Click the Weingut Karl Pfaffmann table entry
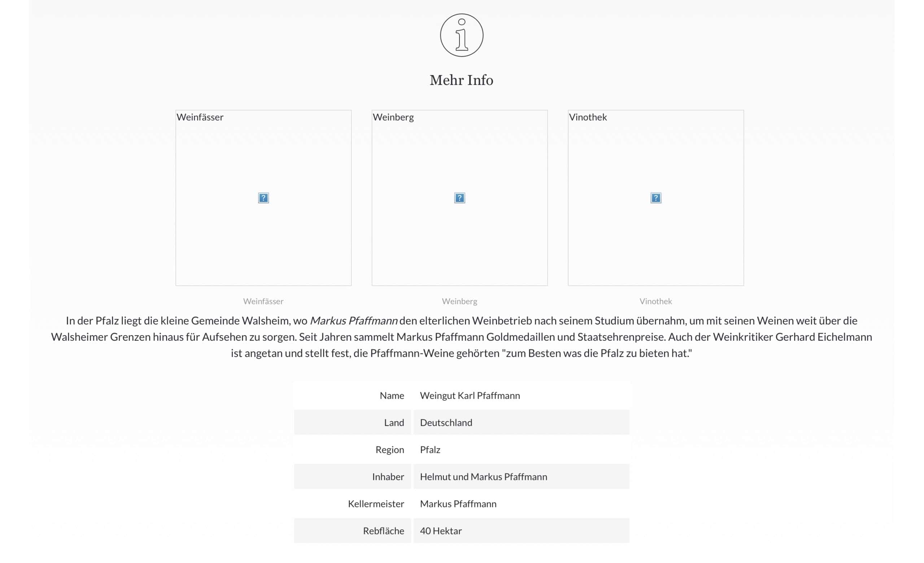924x563 pixels. click(470, 396)
